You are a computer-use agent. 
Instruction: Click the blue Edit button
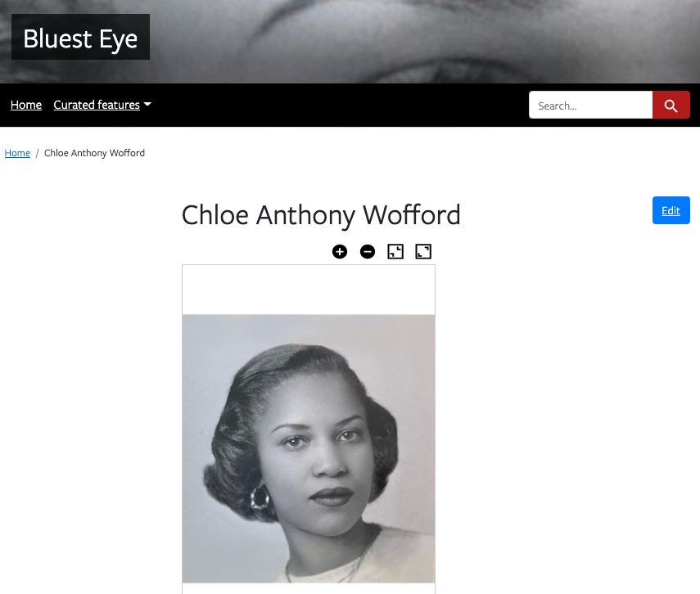(x=671, y=210)
